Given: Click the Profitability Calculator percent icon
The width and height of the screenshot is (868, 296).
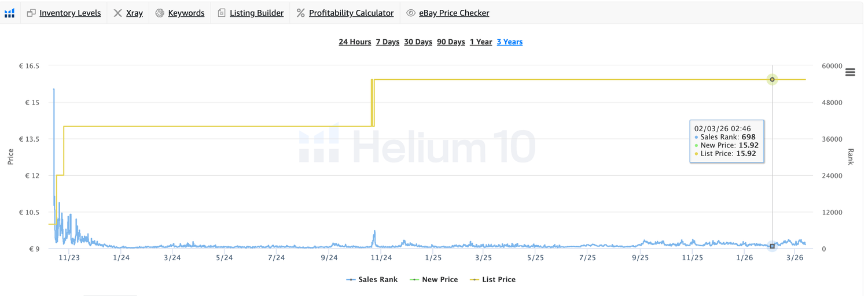Looking at the screenshot, I should click(300, 13).
